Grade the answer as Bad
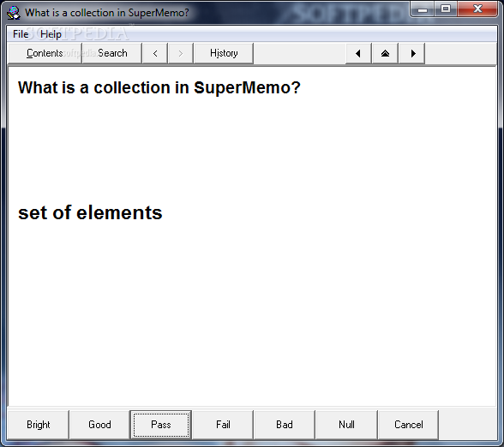Viewport: 504px width, 447px height. [285, 425]
